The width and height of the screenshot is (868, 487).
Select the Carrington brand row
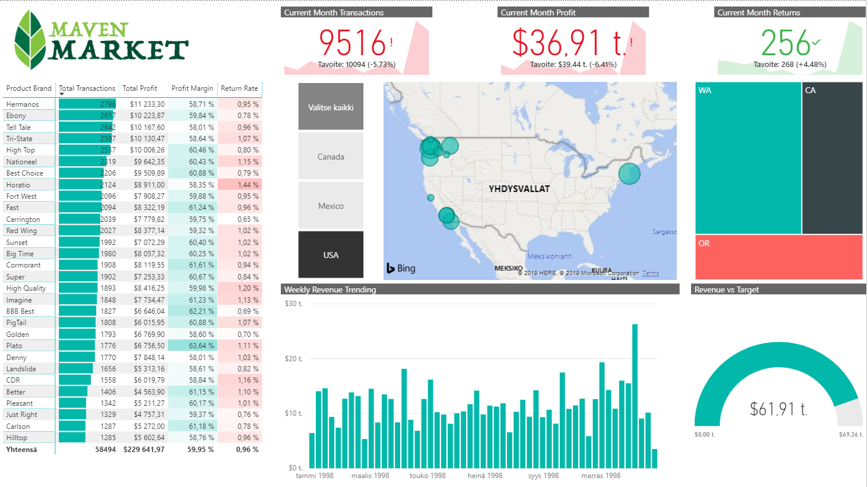coord(132,219)
